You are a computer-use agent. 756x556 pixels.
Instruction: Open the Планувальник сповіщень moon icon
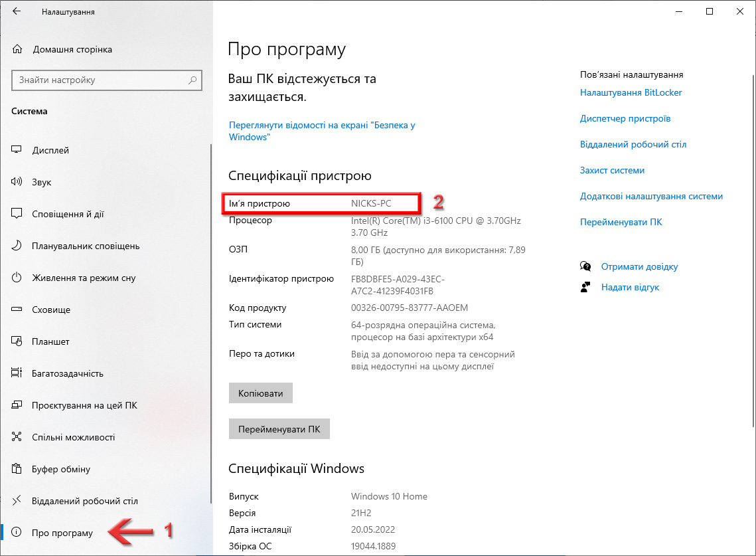[17, 246]
